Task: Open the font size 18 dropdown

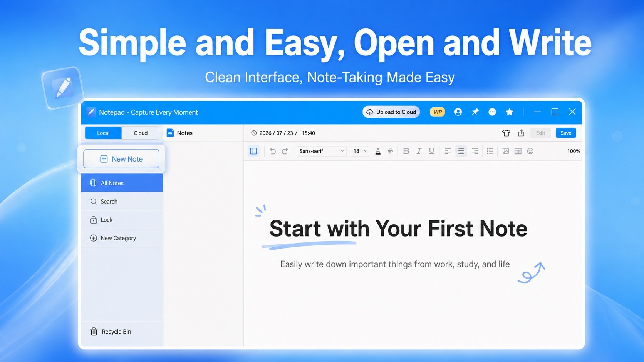Action: point(360,151)
